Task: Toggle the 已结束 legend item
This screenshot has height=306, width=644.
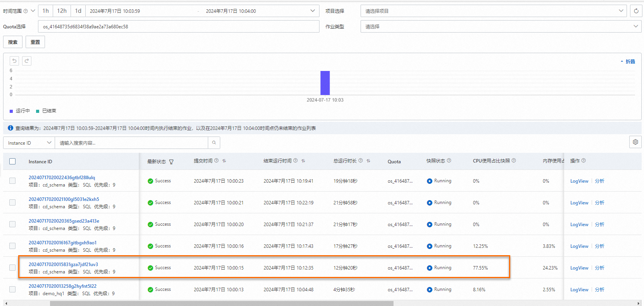Action: coord(46,111)
